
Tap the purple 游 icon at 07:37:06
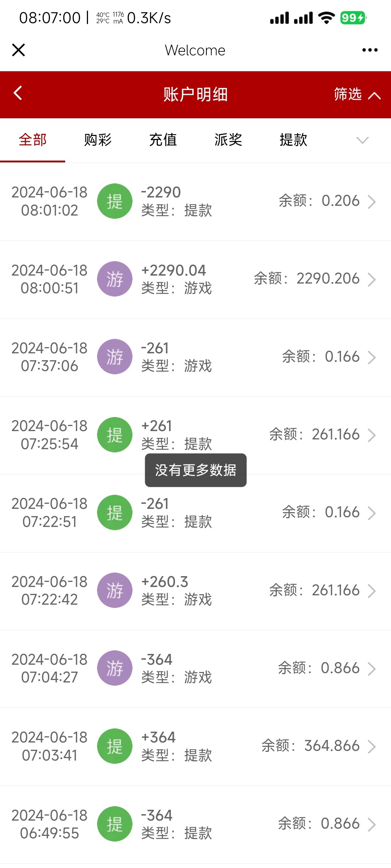(115, 357)
